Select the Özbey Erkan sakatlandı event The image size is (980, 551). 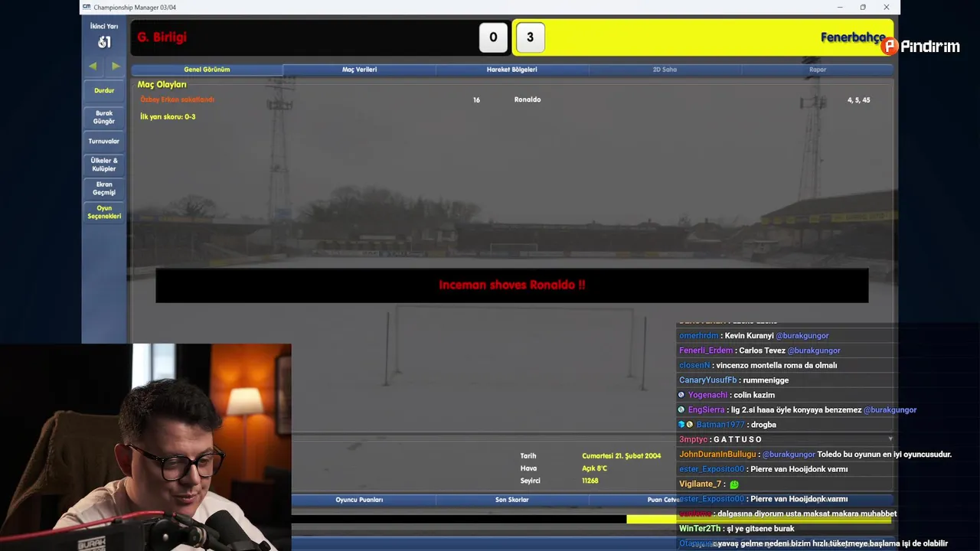177,99
